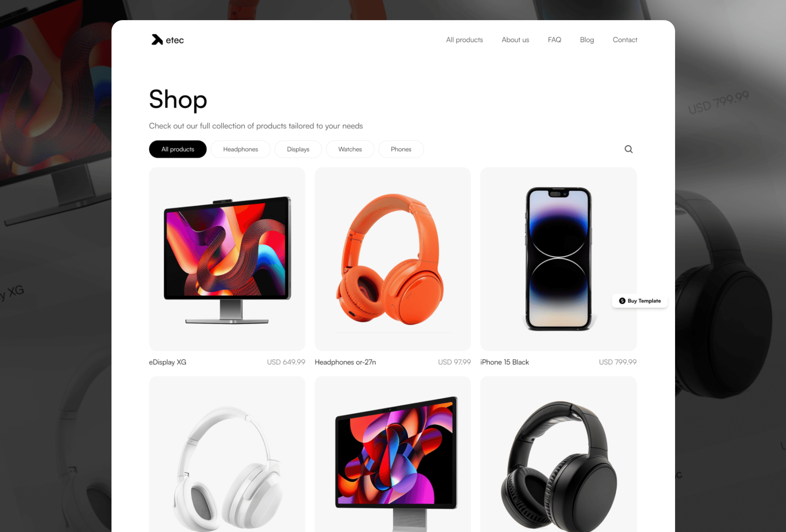Select the Watches category filter
Screen dimensions: 786x532
[x=350, y=149]
